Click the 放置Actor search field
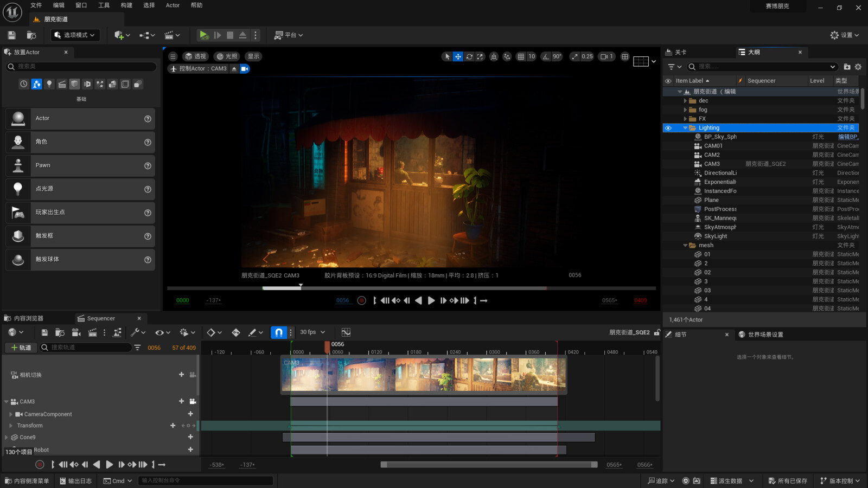The height and width of the screenshot is (488, 868). pos(81,66)
